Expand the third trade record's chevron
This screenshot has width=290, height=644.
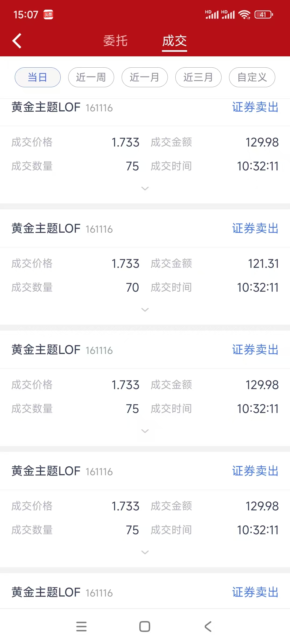[145, 431]
